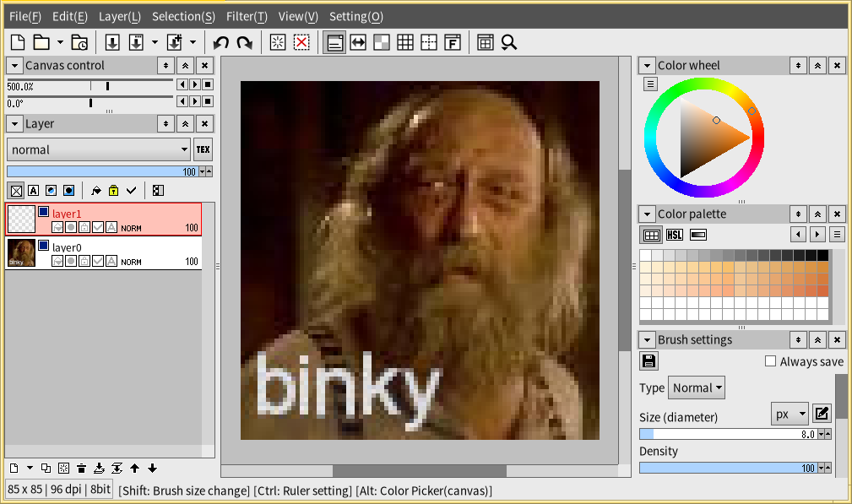Viewport: 852px width, 504px height.
Task: Select the layer0 thumbnail
Action: pos(21,253)
